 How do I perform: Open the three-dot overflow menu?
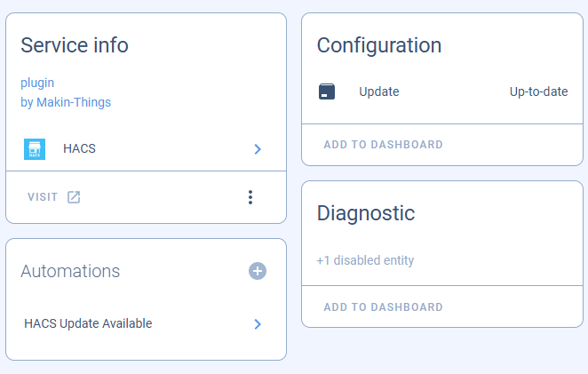point(250,197)
